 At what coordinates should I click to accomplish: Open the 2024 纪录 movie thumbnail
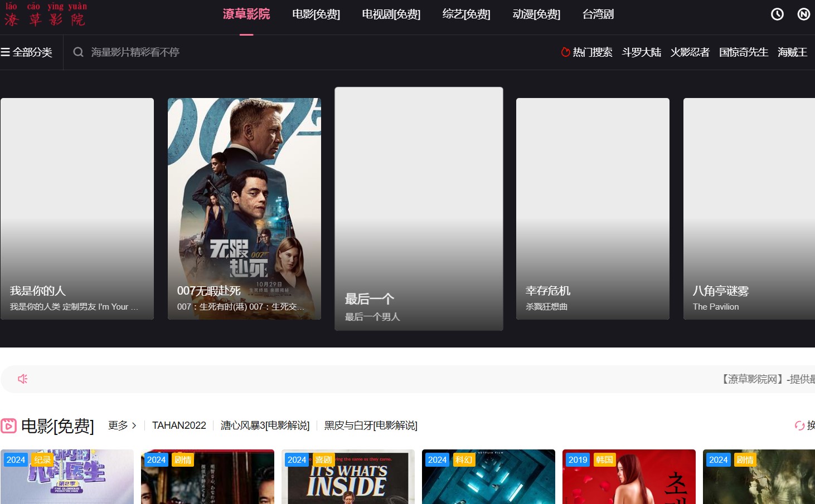click(x=67, y=477)
